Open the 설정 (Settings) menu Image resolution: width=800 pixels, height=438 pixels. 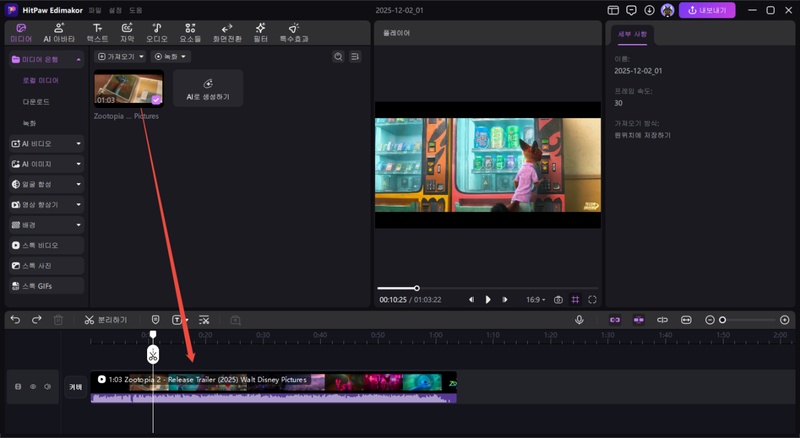[x=115, y=10]
